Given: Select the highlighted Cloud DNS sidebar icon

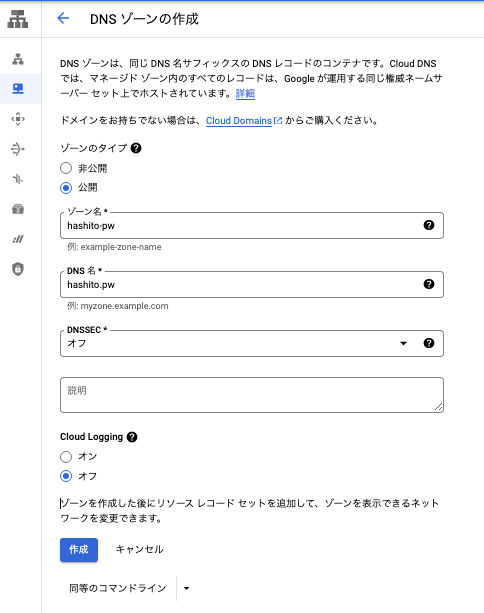Looking at the screenshot, I should 18,89.
